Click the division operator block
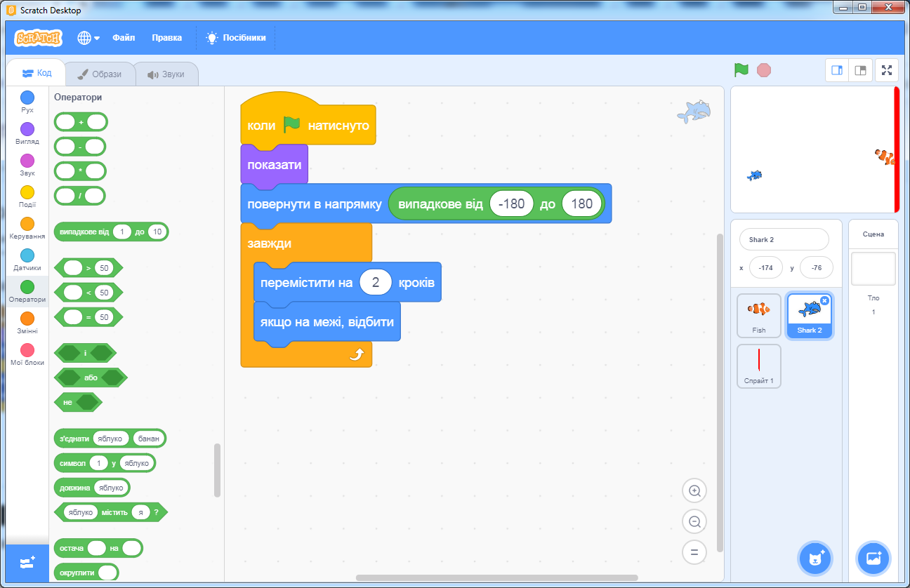Screen dimensions: 910x588 click(80, 196)
